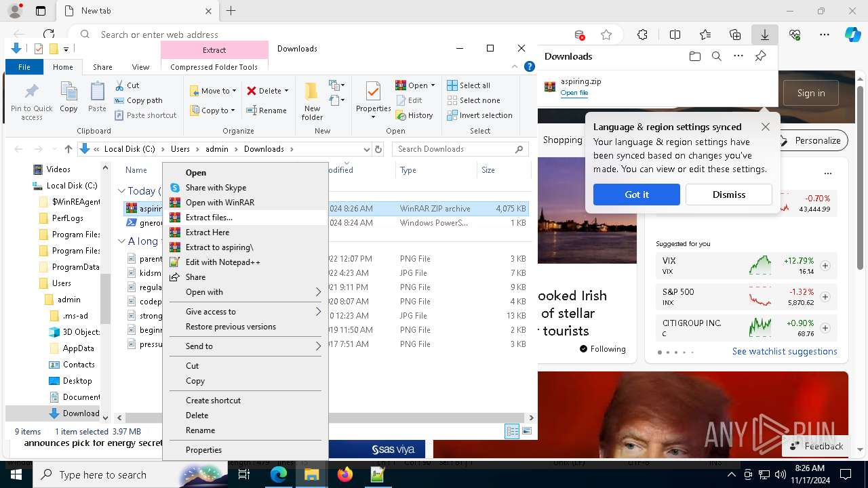Open Task View on taskbar
Screen dimensions: 868x488
tap(244, 474)
